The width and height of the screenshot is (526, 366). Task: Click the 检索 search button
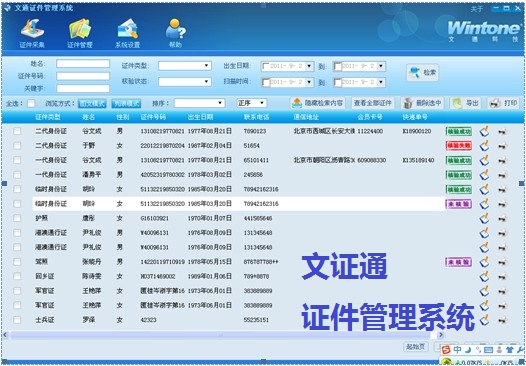click(423, 72)
